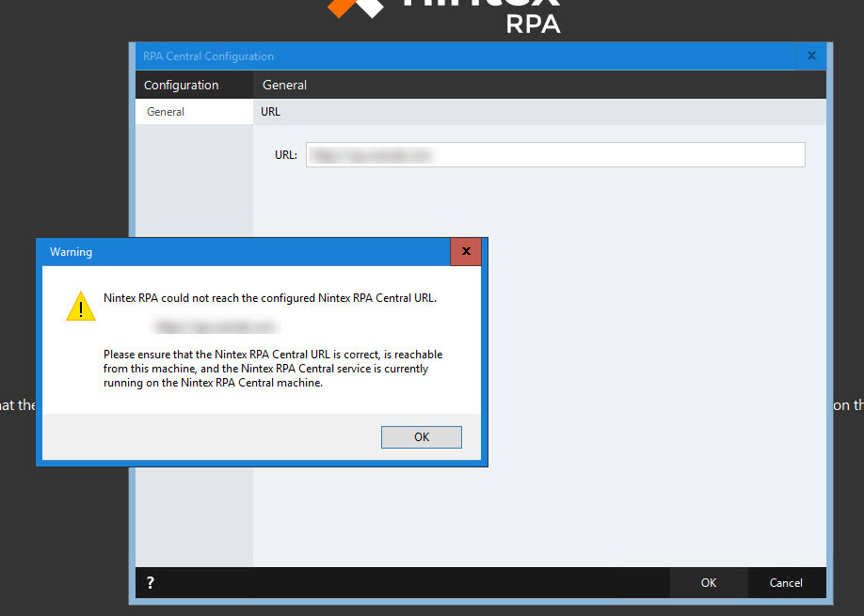Confirm RPA Central Configuration with bottom OK
Viewport: 864px width, 616px height.
pos(709,582)
